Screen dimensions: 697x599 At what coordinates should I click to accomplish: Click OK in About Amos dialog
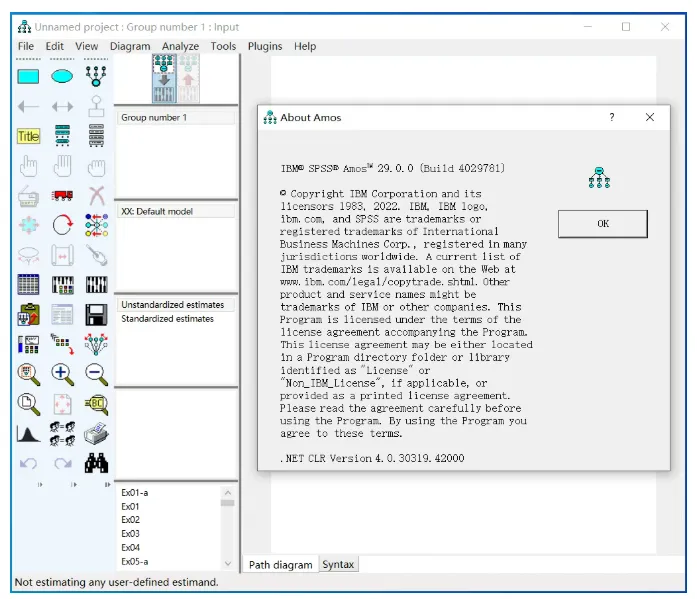coord(603,224)
